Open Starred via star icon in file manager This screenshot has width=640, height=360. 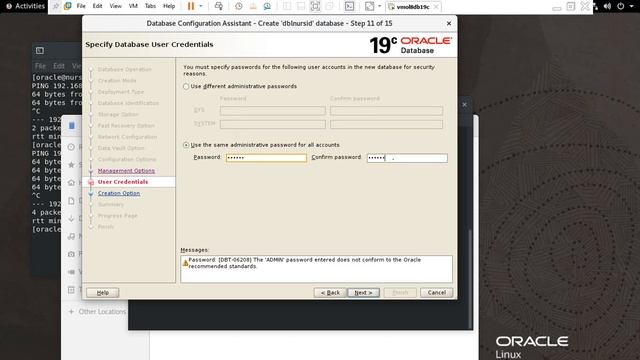(x=71, y=164)
